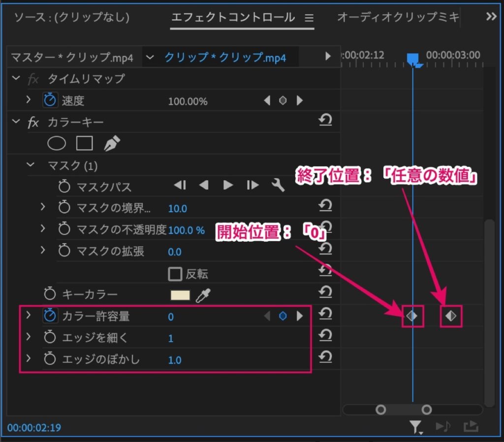Select the ellipse mask tool

click(x=57, y=143)
